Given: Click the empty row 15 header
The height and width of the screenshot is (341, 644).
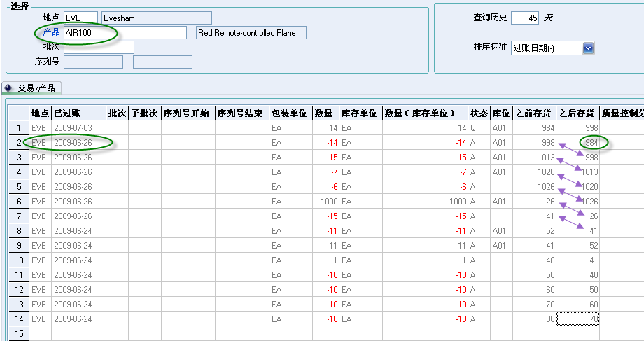Looking at the screenshot, I should [18, 334].
